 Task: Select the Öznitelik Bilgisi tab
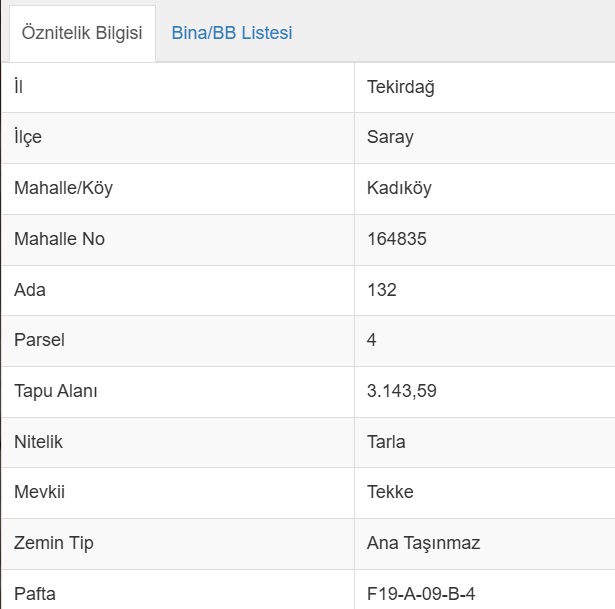pos(82,33)
